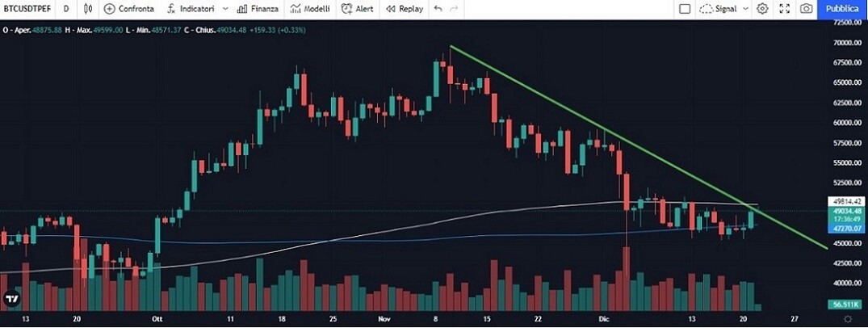This screenshot has height=328, width=868.
Task: Expand the Signal layout dropdown arrow
Action: click(745, 9)
